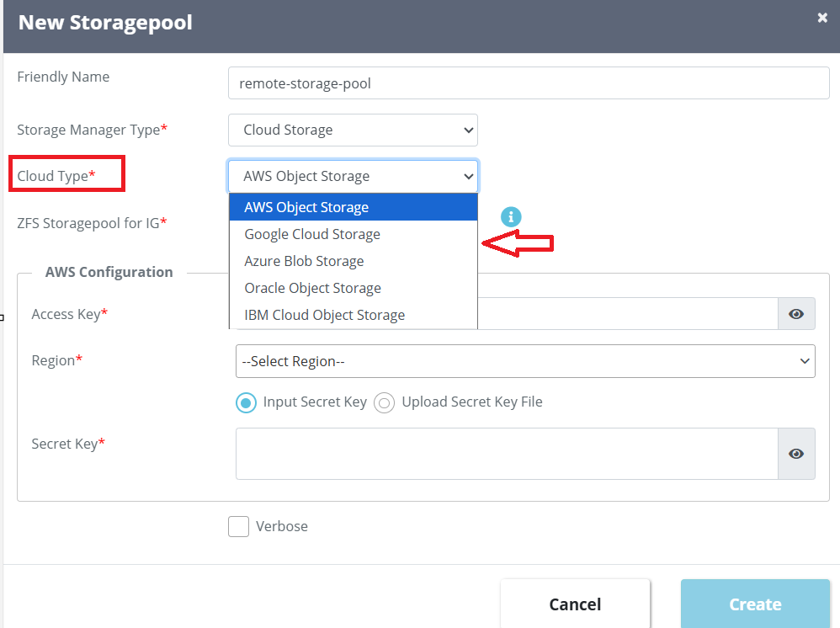Select AWS Object Storage option
The height and width of the screenshot is (628, 840).
(x=353, y=207)
